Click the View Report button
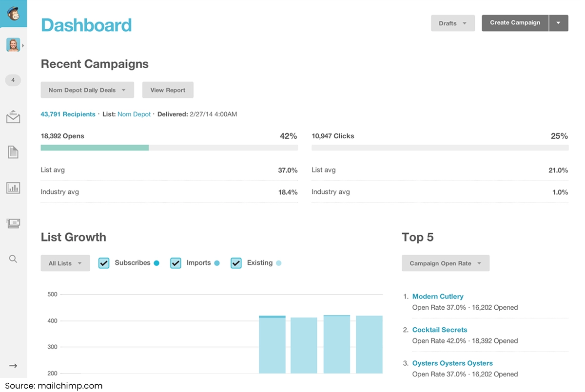 coord(168,90)
